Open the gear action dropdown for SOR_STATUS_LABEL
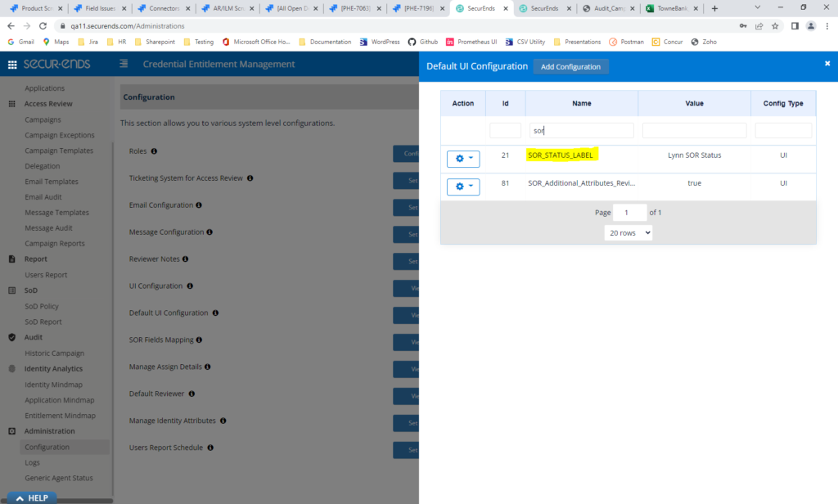The image size is (838, 504). 463,159
